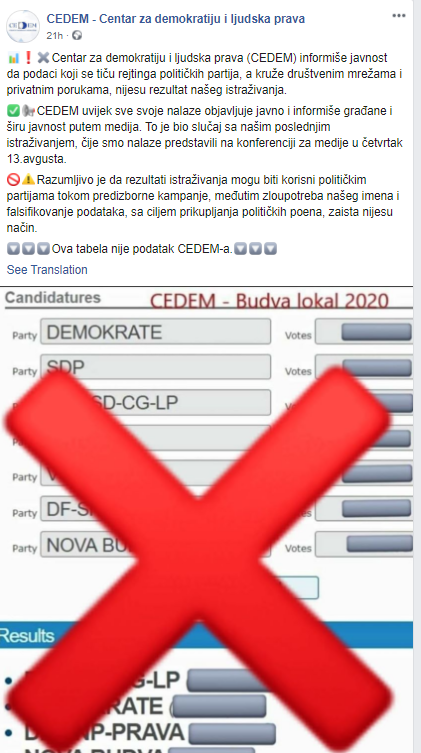Click the Votes field beside NOVA BUDVA
Image resolution: width=421 pixels, height=753 pixels.
pyautogui.click(x=364, y=544)
